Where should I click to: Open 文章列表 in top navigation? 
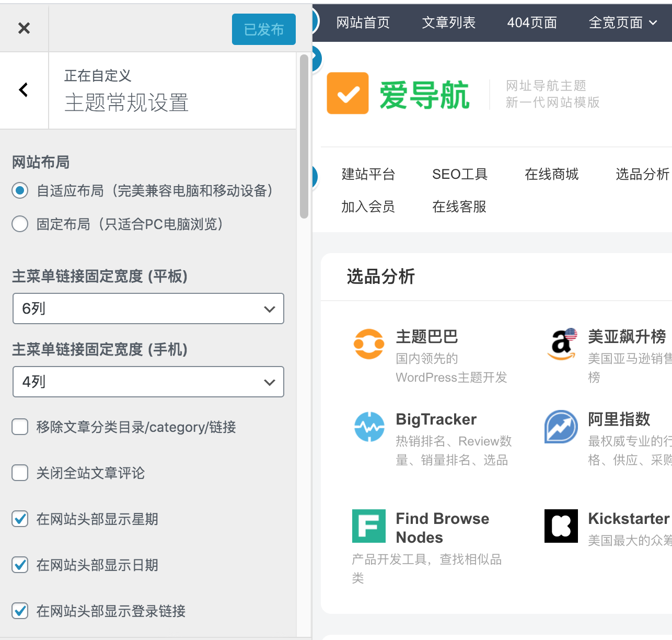449,22
